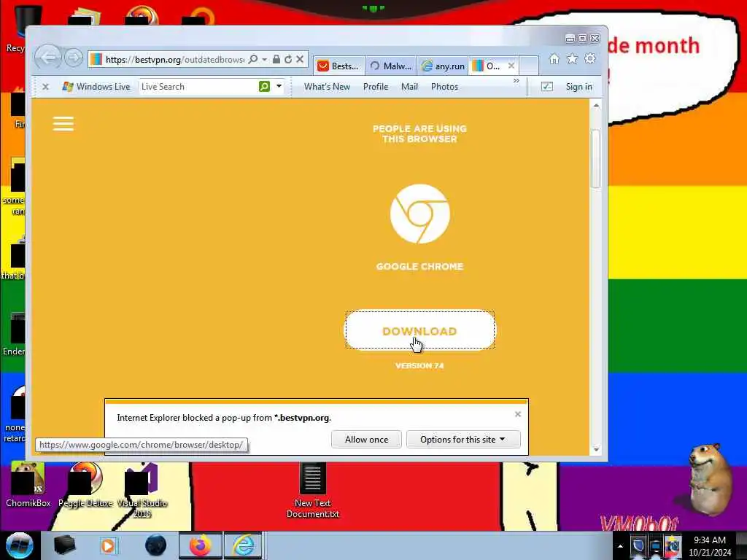Click the network tray icon
Viewport: 747px width, 560px height.
tap(656, 546)
